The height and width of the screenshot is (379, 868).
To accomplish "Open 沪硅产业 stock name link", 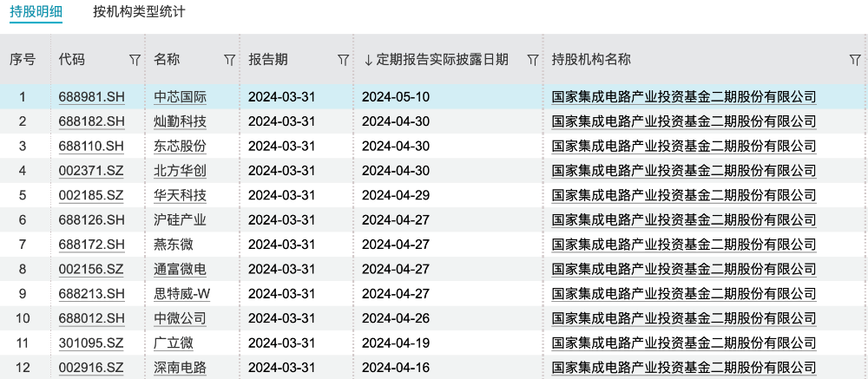I will [x=180, y=220].
